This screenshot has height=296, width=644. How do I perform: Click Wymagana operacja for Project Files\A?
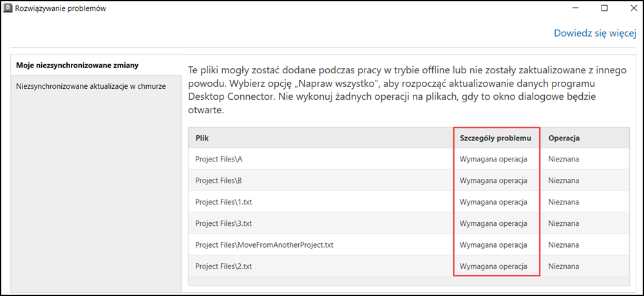pos(493,160)
